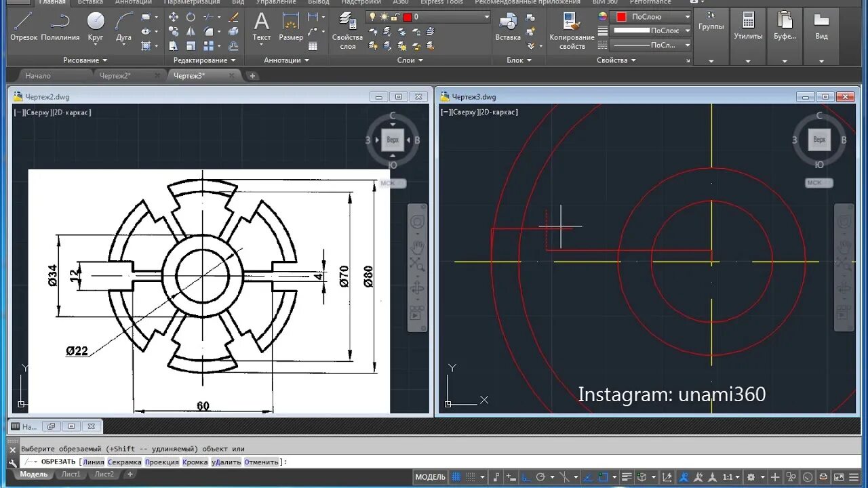This screenshot has height=488, width=868.
Task: Click Копирование свойств match properties
Action: coord(572,30)
